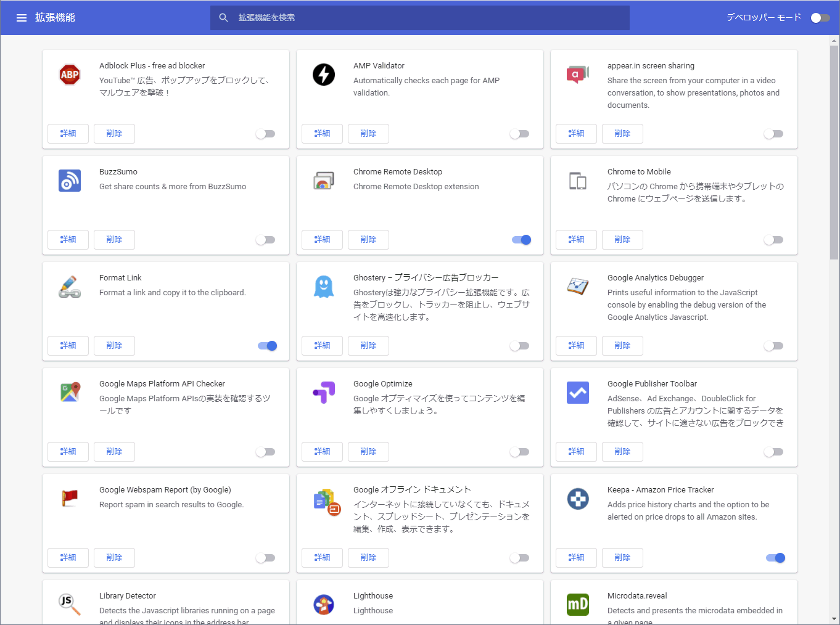This screenshot has height=625, width=840.
Task: Click the Google Optimize icon
Action: pyautogui.click(x=324, y=393)
